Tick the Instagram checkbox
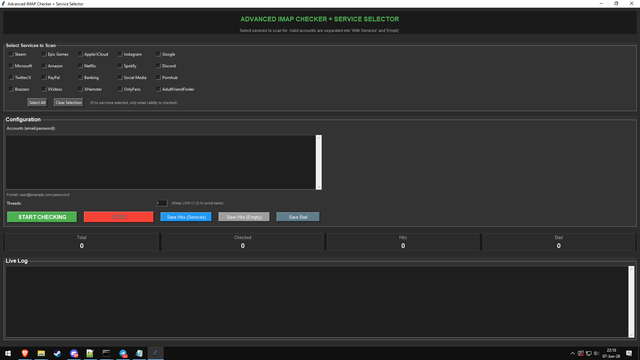 pyautogui.click(x=120, y=54)
